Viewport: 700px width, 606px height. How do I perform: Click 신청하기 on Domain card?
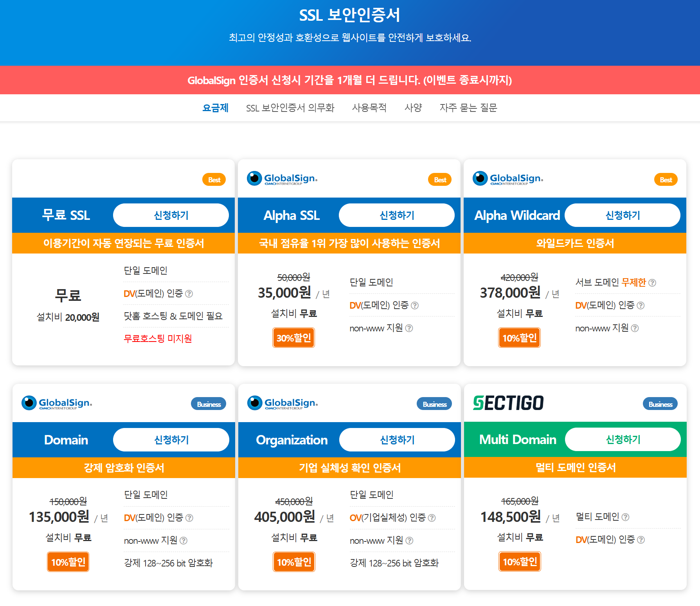point(171,440)
